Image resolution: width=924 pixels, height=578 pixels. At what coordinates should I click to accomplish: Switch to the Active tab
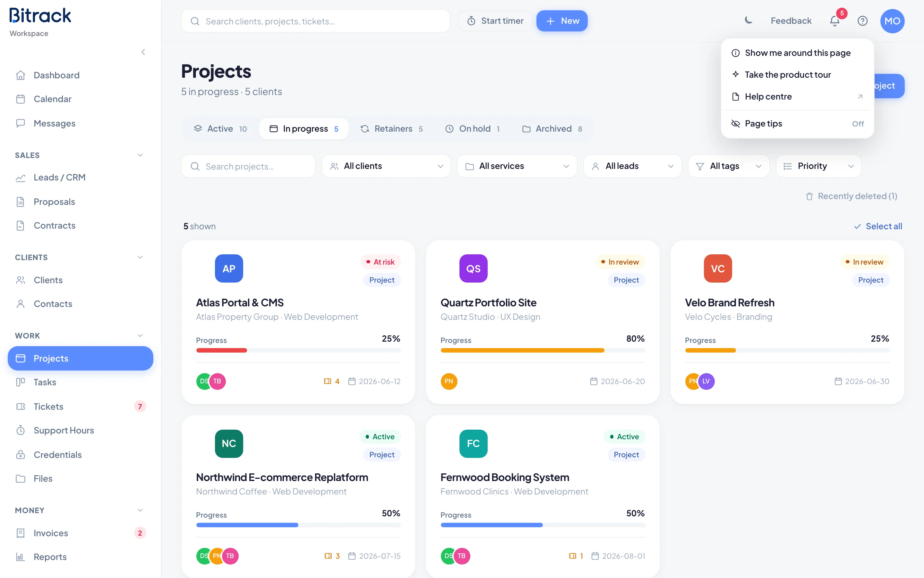click(220, 129)
